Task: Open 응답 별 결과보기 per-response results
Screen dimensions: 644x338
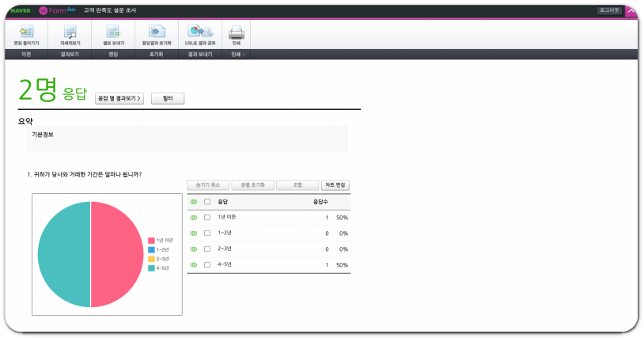Action: (x=119, y=99)
